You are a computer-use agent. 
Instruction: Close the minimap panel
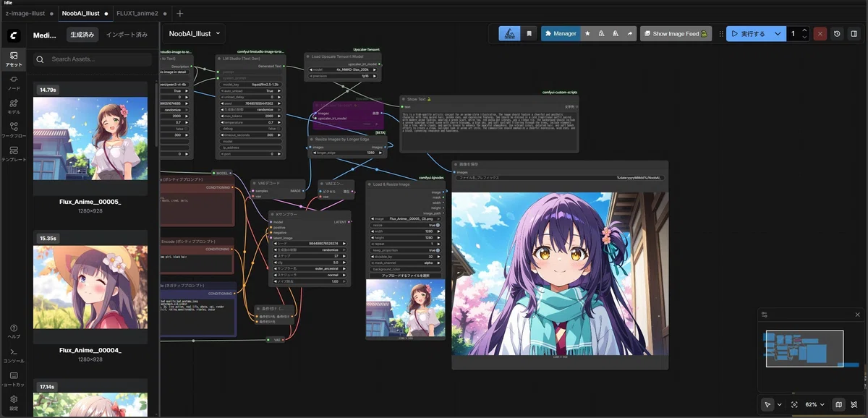pos(858,315)
